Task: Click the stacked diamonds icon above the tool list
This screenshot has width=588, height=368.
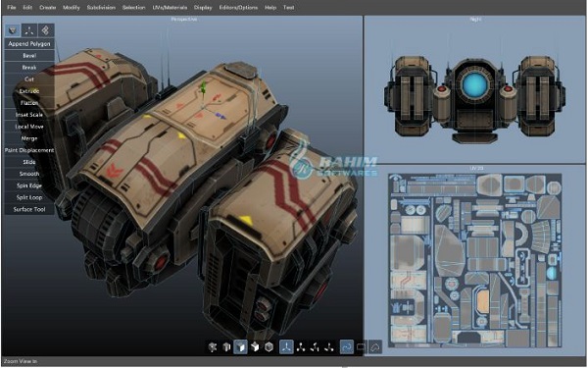Action: click(x=45, y=30)
